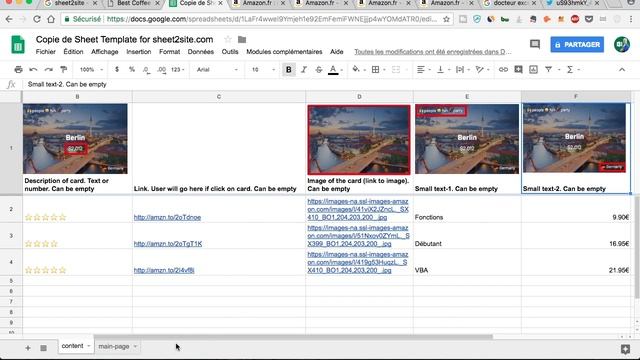Open the Édition menu
This screenshot has height=360, width=640.
(x=73, y=52)
